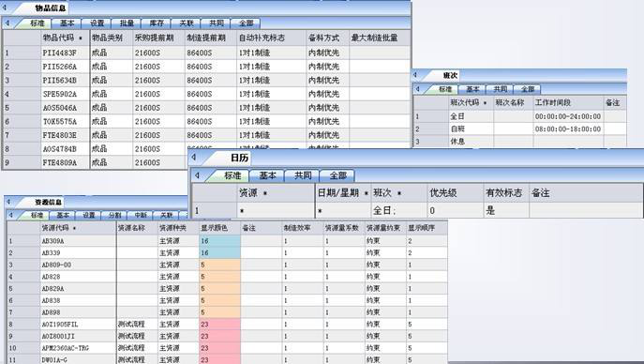This screenshot has width=644, height=364.
Task: Open 中断 tab in 资源信息 window
Action: pos(141,215)
